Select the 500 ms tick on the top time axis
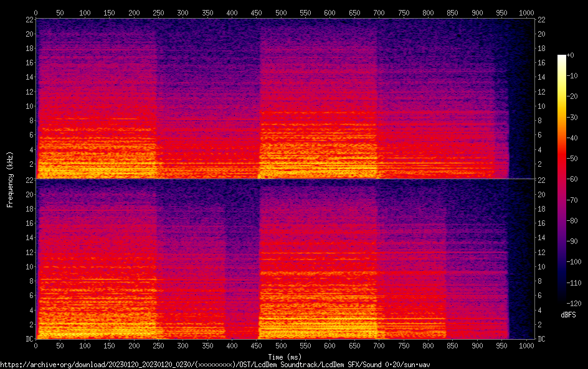Image resolution: width=588 pixels, height=369 pixels. coord(280,12)
